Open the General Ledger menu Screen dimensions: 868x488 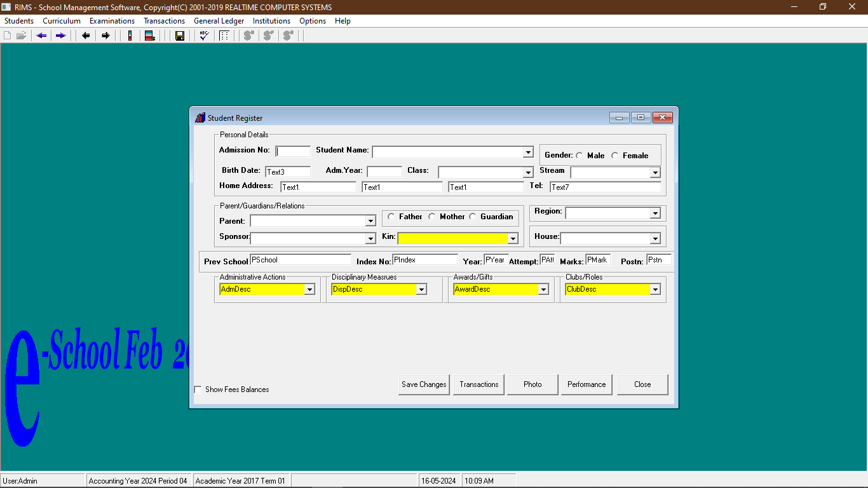219,21
